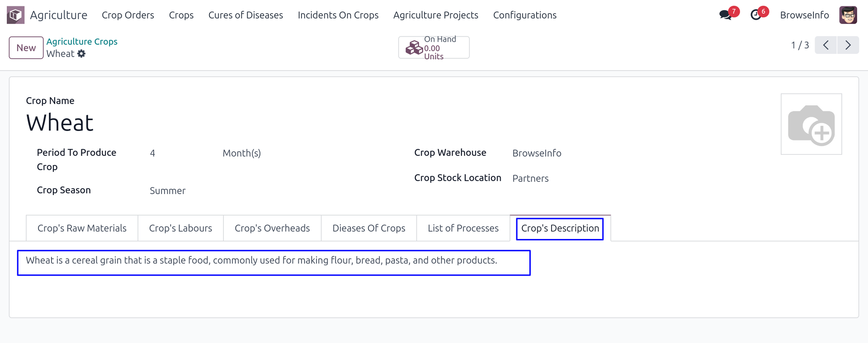Click the BrowseInfo user avatar

coord(848,15)
